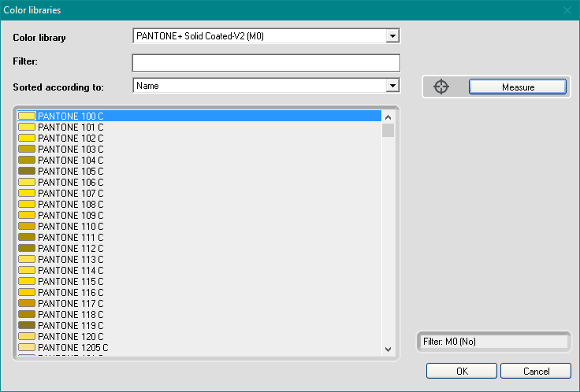Select the PANTONE 104 C swatch
The image size is (580, 392).
27,160
